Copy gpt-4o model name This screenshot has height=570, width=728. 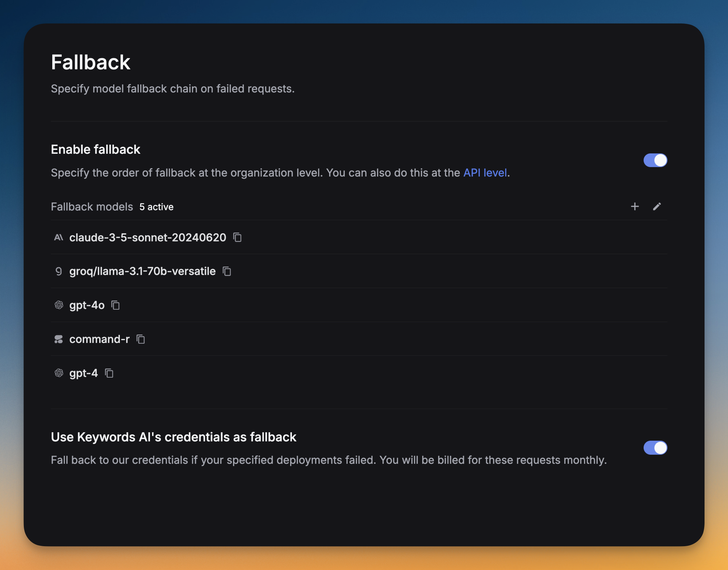point(116,305)
